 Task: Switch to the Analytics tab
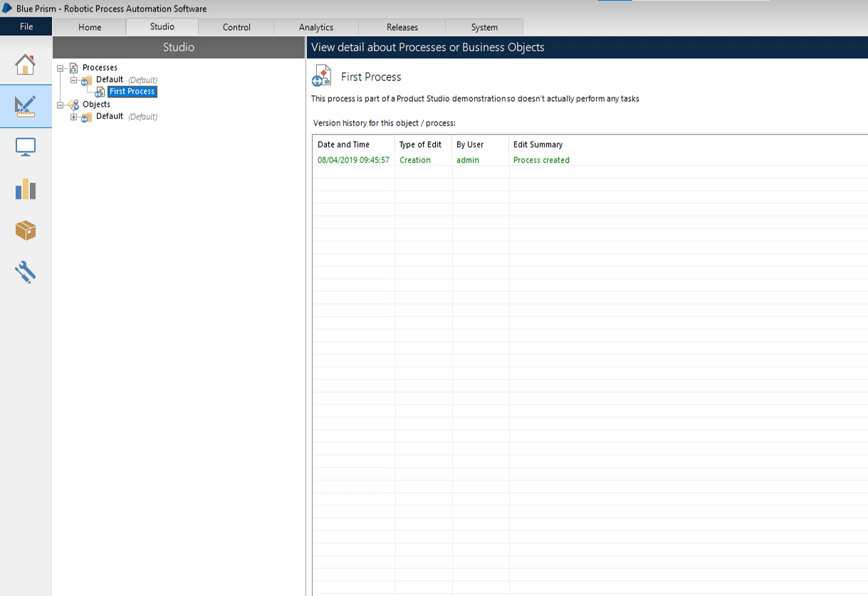click(316, 27)
